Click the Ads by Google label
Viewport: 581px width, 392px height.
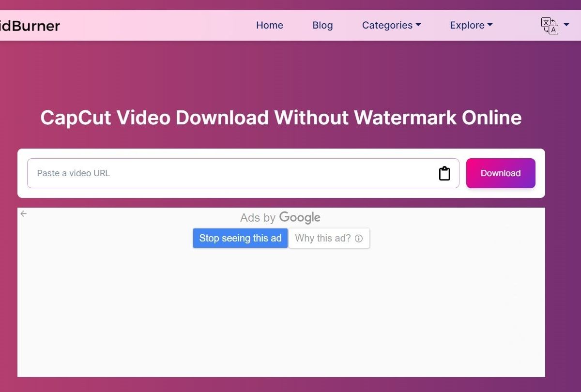(280, 218)
